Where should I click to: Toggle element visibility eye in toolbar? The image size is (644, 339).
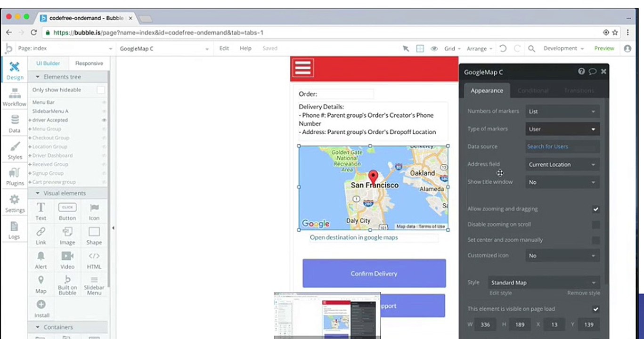(x=434, y=48)
